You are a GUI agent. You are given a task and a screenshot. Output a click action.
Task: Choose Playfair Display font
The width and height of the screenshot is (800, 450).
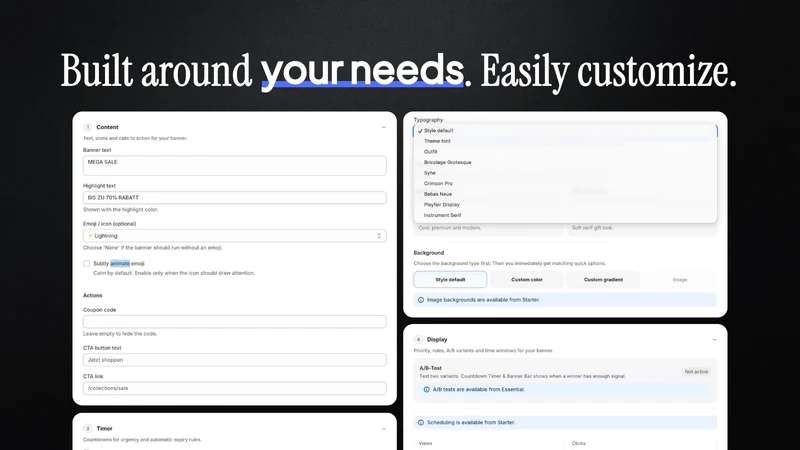pyautogui.click(x=565, y=205)
